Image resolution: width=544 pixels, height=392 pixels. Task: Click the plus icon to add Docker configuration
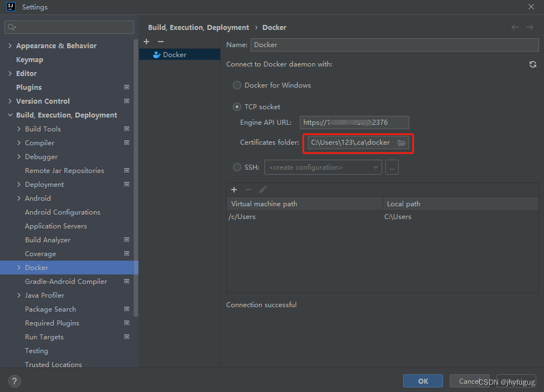(146, 41)
